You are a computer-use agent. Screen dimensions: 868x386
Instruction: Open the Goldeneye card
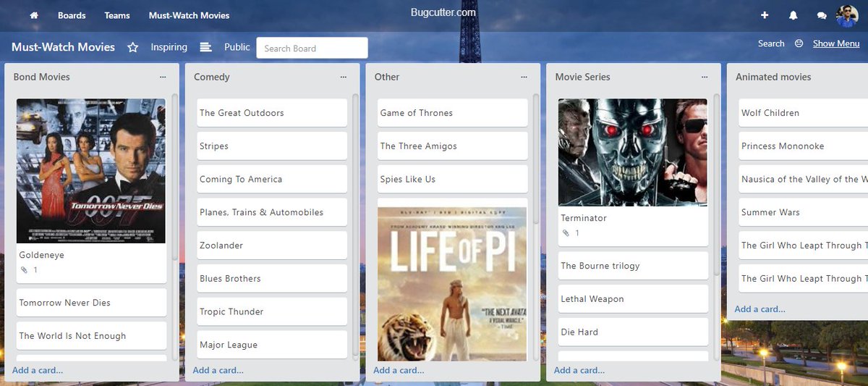91,191
